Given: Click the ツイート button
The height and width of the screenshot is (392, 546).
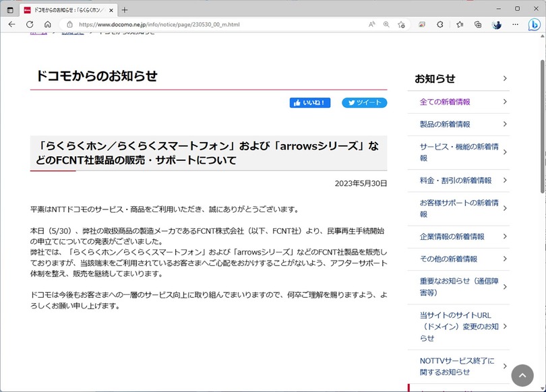Looking at the screenshot, I should [x=364, y=102].
